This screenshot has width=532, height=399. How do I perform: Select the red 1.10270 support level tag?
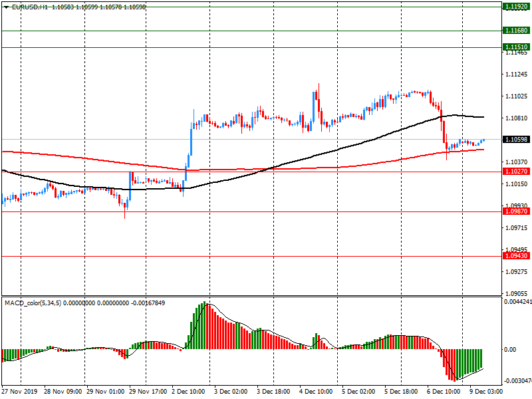[516, 172]
